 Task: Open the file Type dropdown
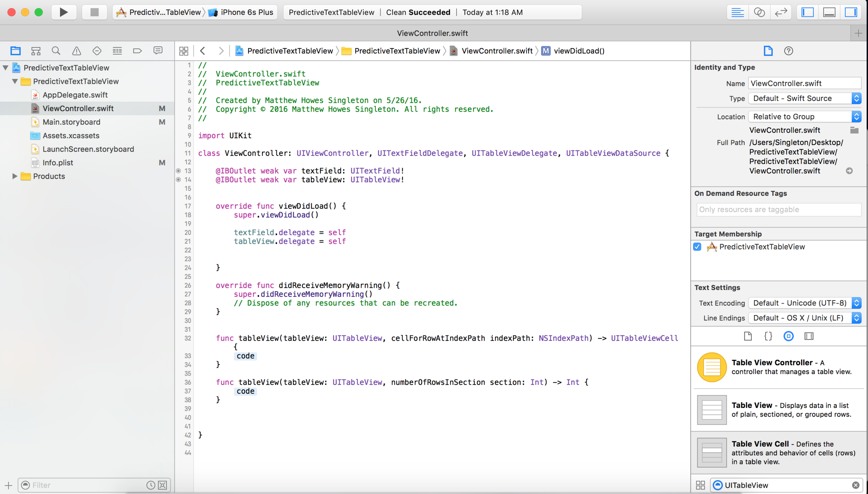(805, 99)
